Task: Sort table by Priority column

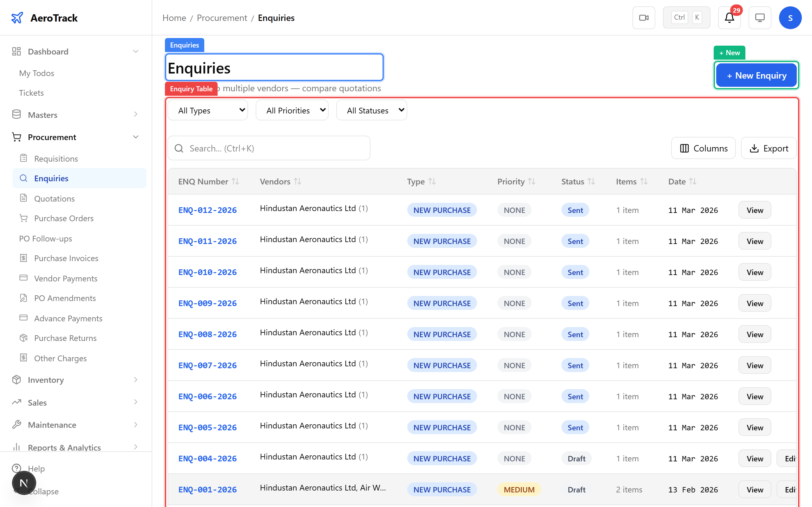Action: [532, 181]
